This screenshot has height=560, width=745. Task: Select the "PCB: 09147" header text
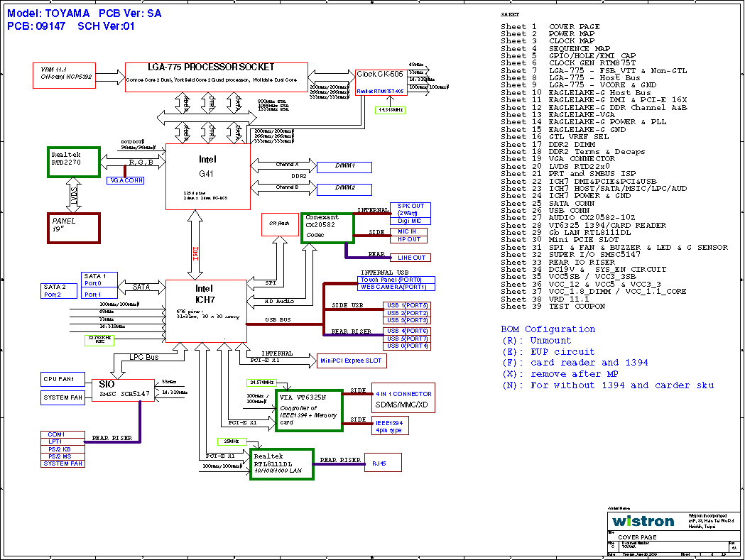click(x=36, y=26)
